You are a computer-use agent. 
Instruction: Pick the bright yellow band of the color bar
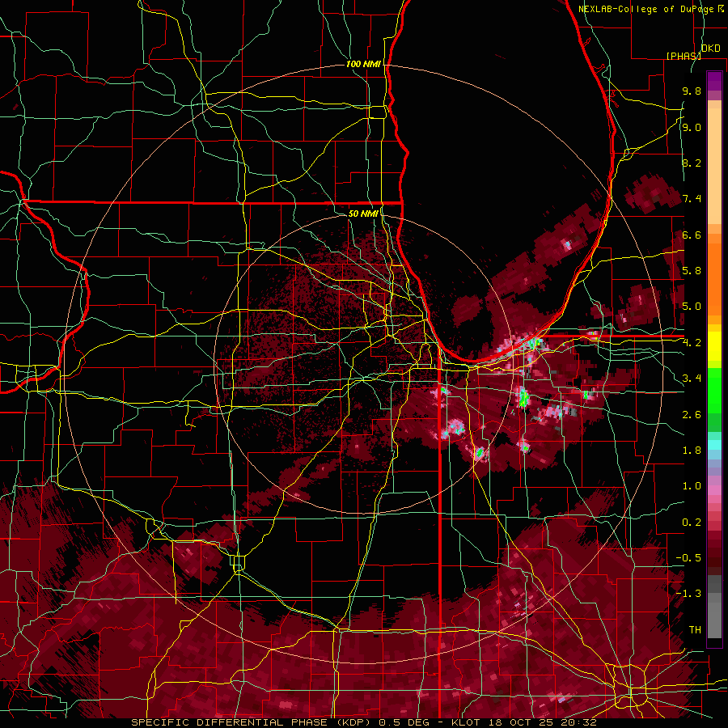click(x=714, y=346)
